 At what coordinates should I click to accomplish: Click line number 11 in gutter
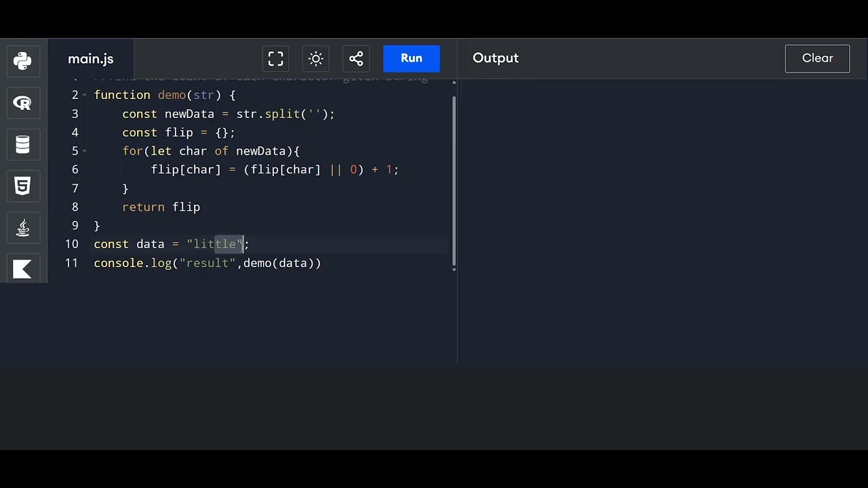(72, 263)
